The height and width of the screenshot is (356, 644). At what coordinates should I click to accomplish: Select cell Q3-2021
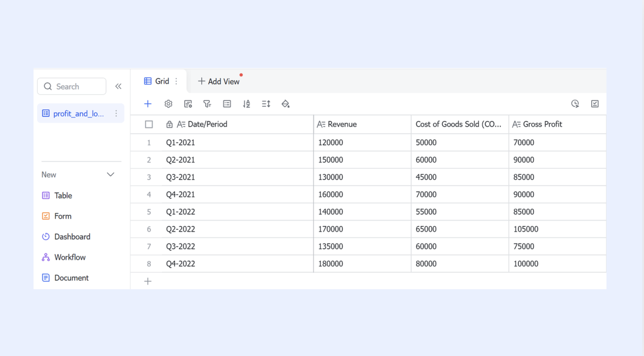[x=238, y=177]
